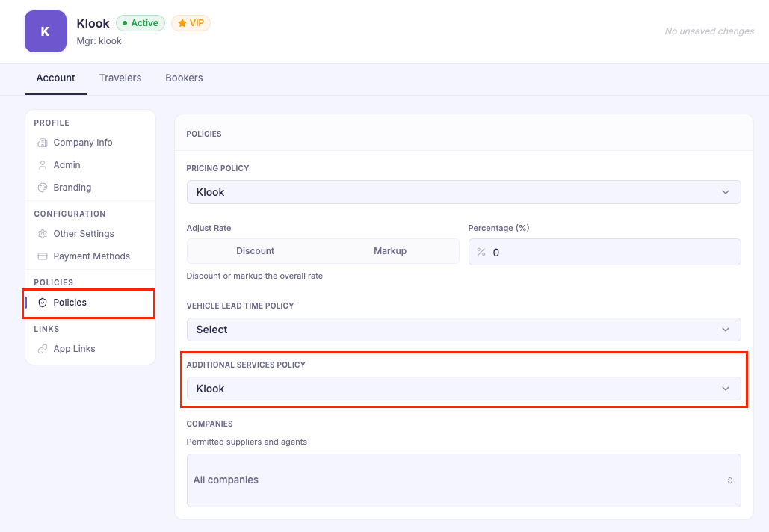Click the Branding palette icon

(43, 188)
